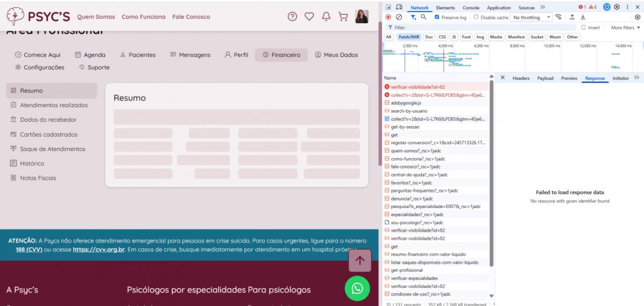The height and width of the screenshot is (306, 644).
Task: Check the Invert filter checkbox
Action: (x=583, y=27)
